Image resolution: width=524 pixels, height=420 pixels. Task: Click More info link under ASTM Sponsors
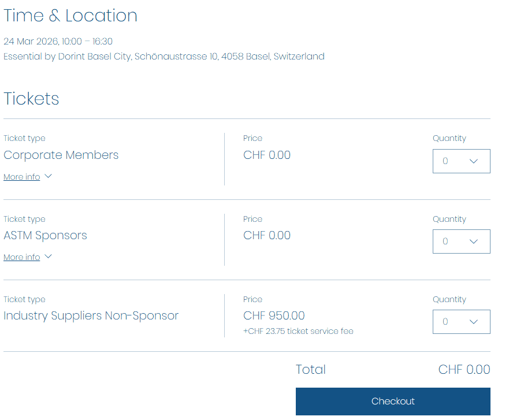22,257
